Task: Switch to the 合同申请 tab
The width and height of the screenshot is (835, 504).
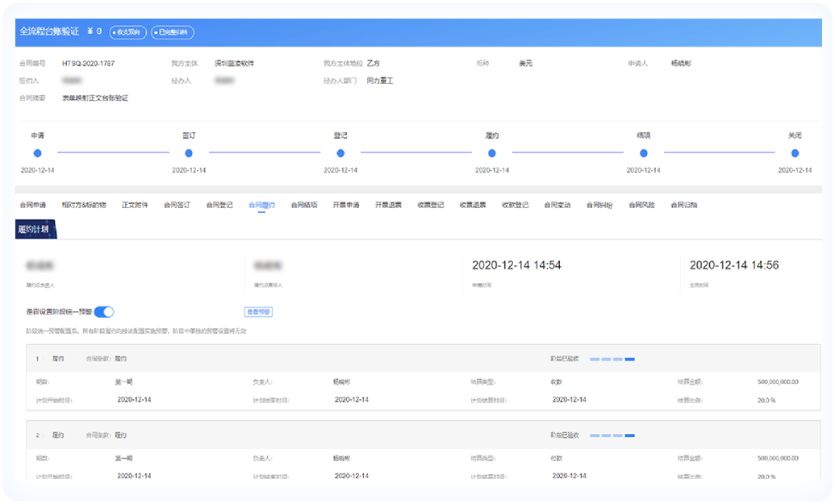Action: point(33,206)
